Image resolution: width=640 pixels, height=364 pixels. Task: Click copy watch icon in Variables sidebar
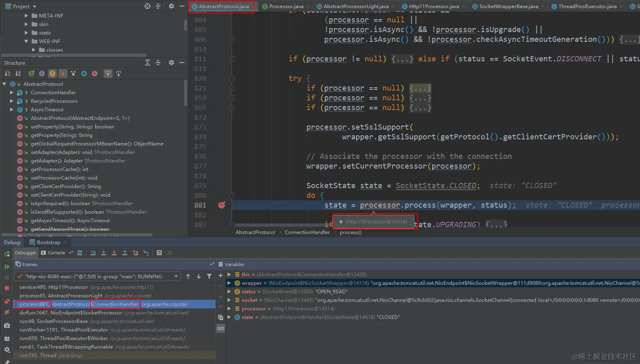[221, 317]
